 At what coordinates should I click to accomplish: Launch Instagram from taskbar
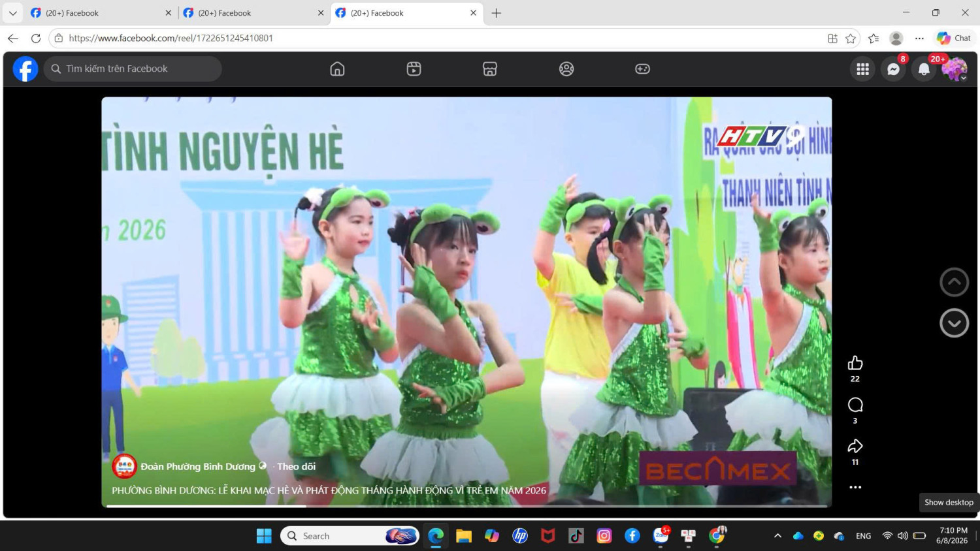604,536
